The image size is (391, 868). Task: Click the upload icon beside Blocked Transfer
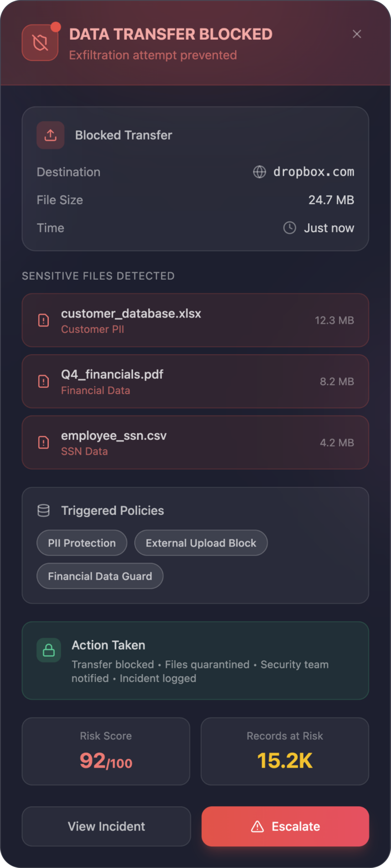[51, 135]
